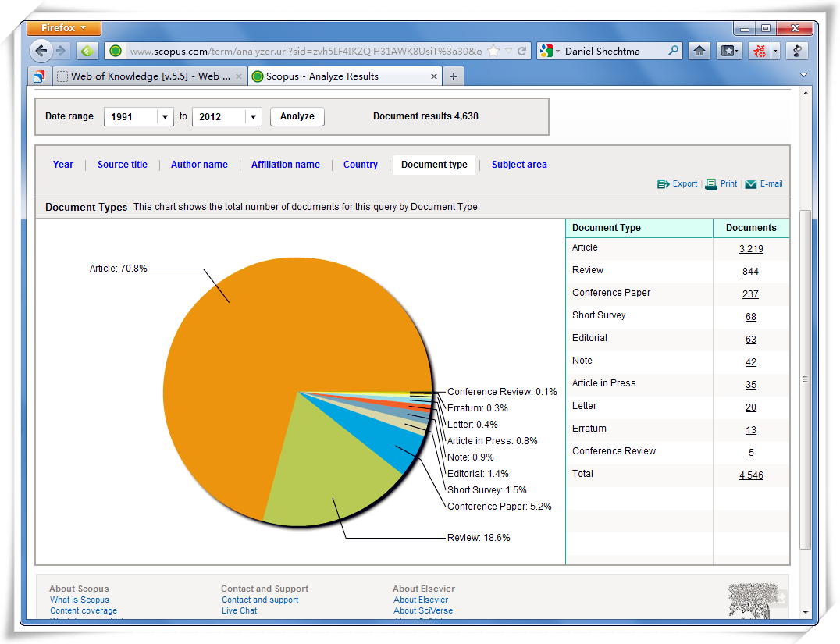Select the Subject area tab
Image resolution: width=840 pixels, height=644 pixels.
(x=519, y=165)
